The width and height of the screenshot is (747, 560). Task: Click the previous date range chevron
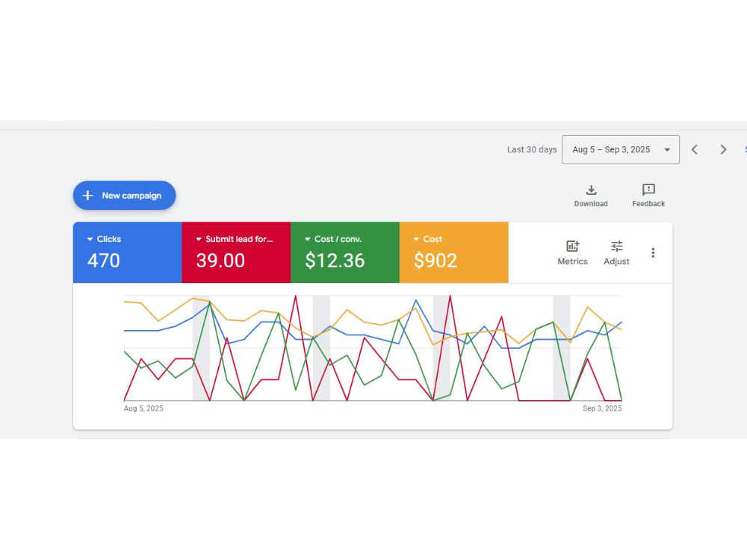695,149
